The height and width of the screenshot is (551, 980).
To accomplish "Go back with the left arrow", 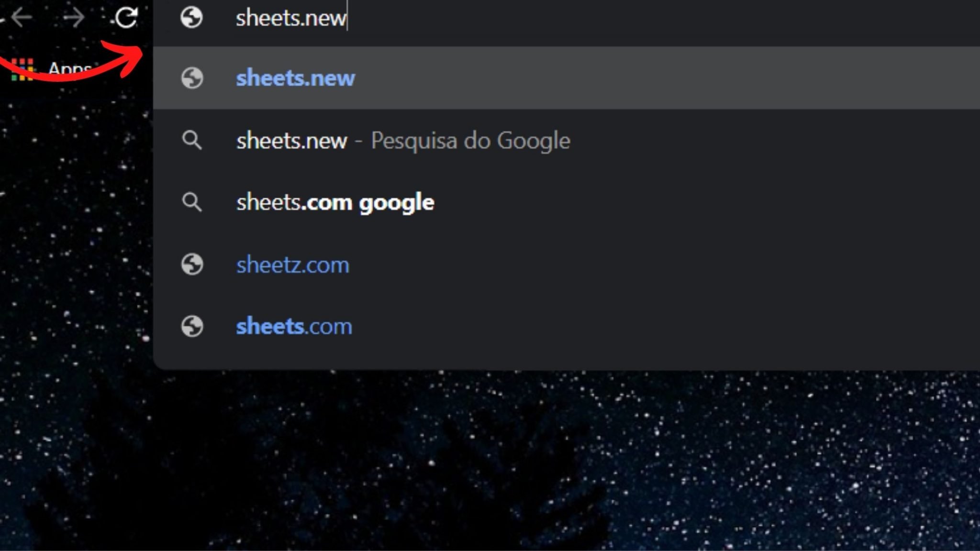I will pos(22,18).
